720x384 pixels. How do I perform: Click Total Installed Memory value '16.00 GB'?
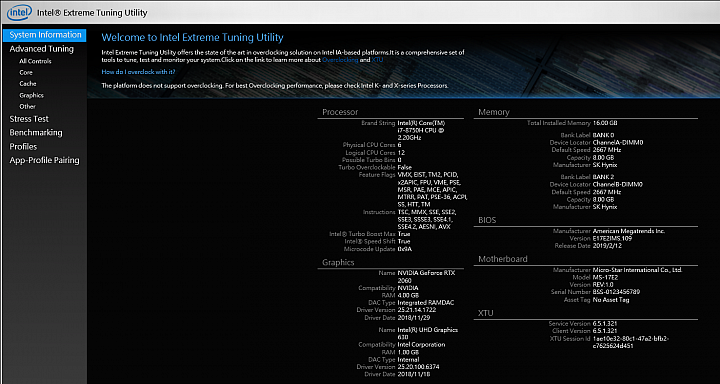(x=605, y=123)
